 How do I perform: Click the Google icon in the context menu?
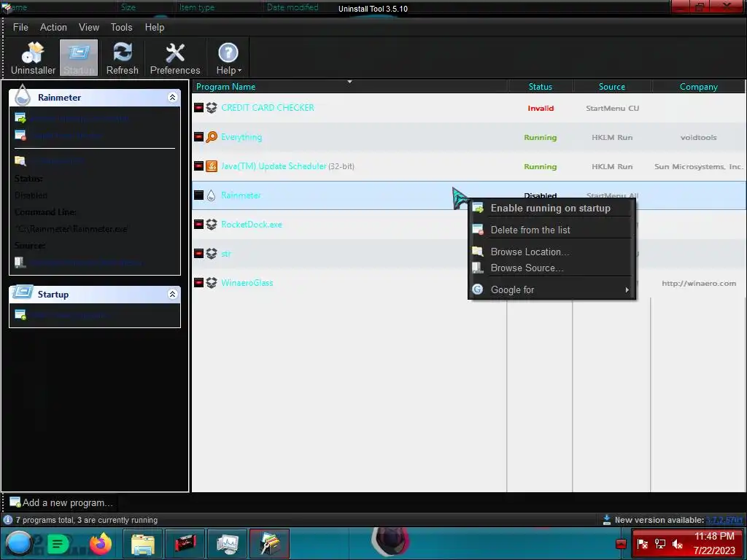[477, 289]
